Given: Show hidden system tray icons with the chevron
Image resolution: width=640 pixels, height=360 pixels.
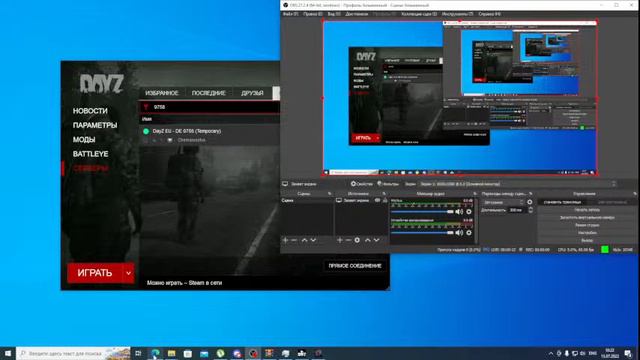Looking at the screenshot, I should [551, 353].
